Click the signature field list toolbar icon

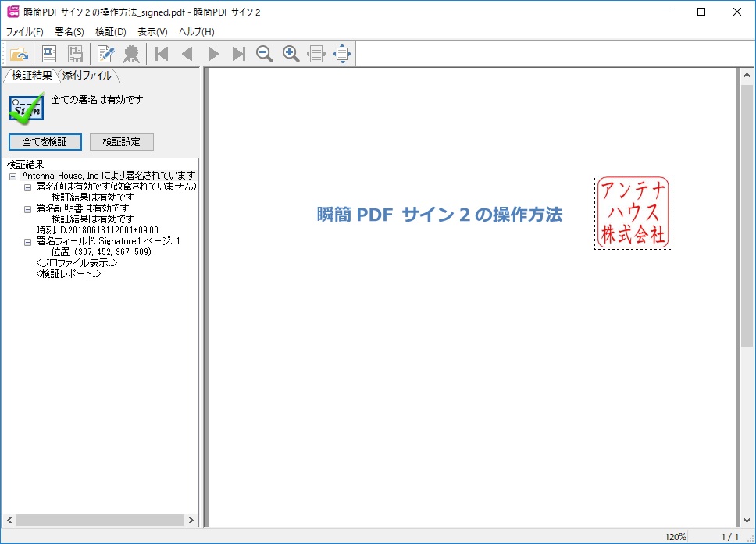click(x=75, y=54)
